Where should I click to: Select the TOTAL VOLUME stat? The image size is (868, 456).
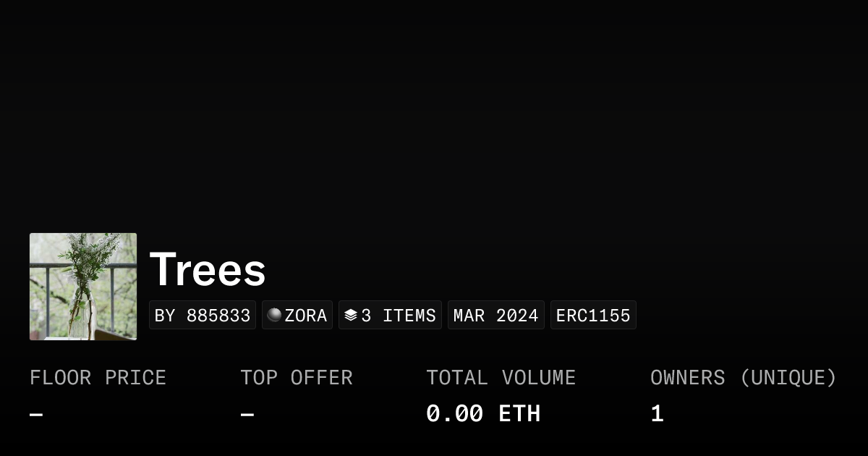(501, 377)
